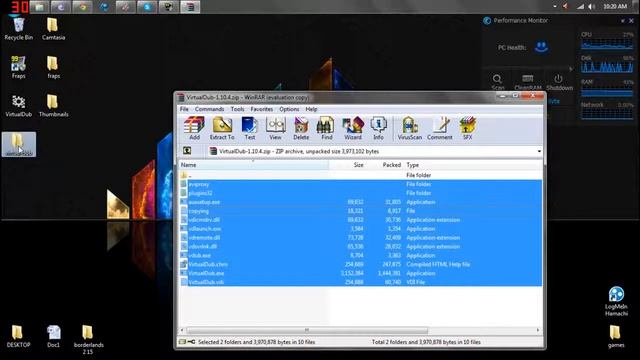Click the Scan icon in Performance Monitor
This screenshot has width=640, height=360.
[x=497, y=82]
